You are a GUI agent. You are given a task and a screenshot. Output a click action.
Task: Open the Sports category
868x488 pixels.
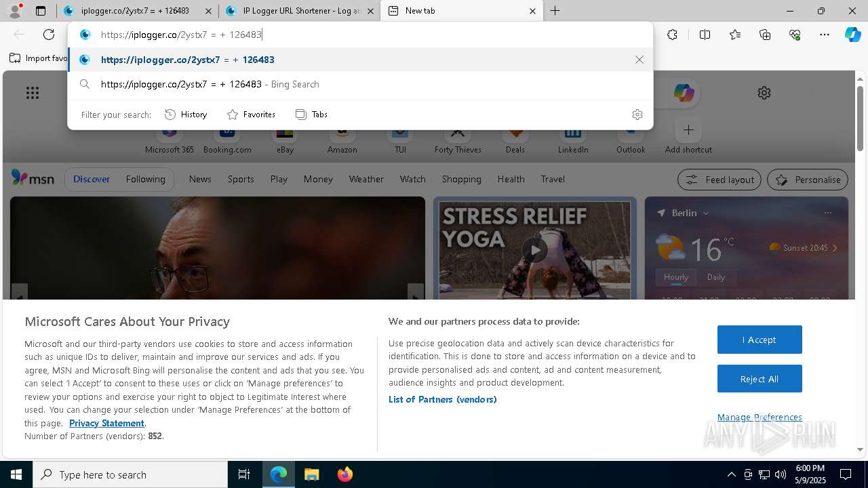(241, 179)
